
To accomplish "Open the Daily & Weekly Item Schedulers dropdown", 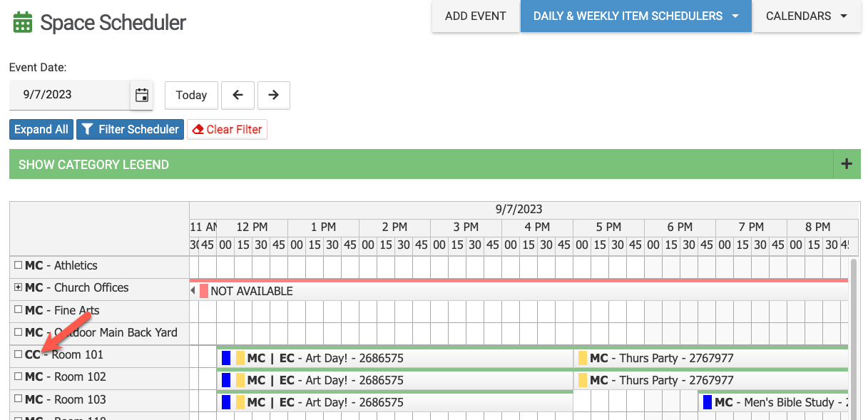I will point(635,16).
